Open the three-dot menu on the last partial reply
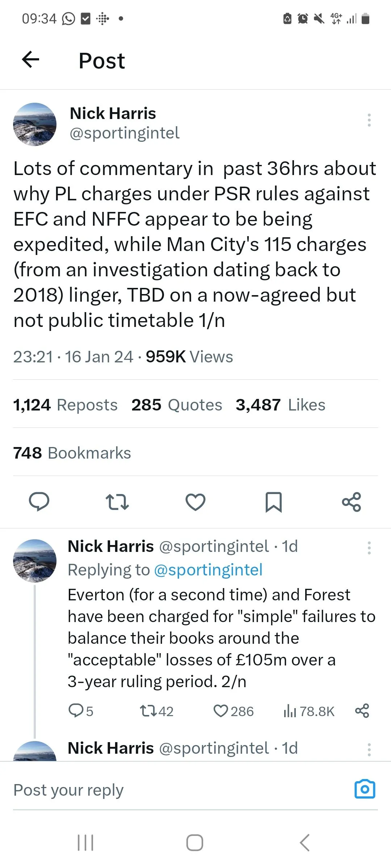The image size is (391, 868). (x=369, y=749)
